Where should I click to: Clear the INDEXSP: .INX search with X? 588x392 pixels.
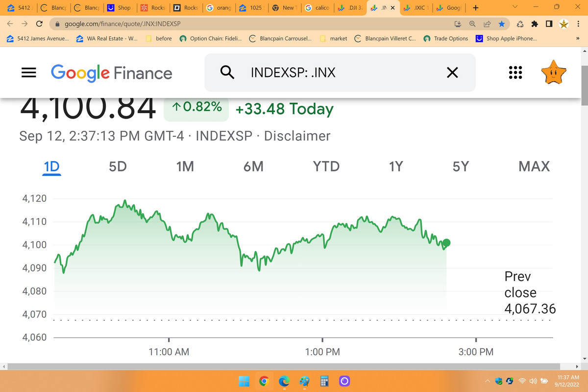452,73
